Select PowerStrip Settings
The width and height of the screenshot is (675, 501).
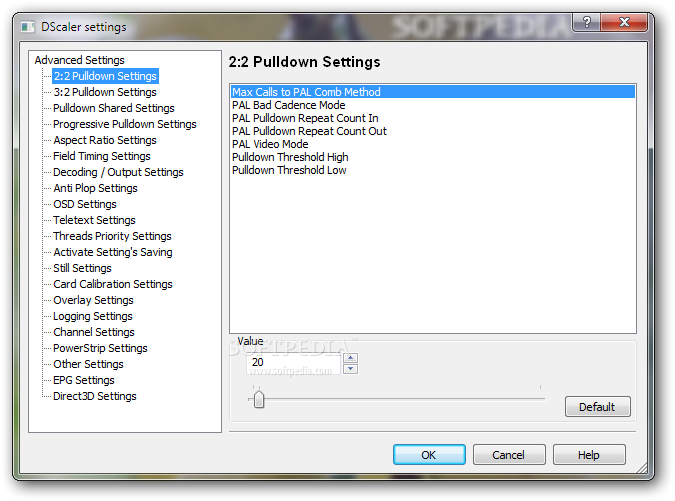100,348
